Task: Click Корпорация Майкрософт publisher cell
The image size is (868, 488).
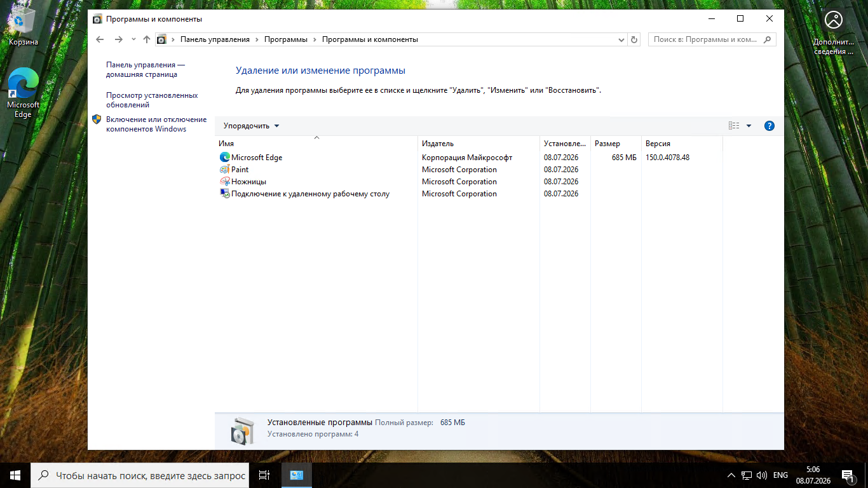Action: click(467, 158)
